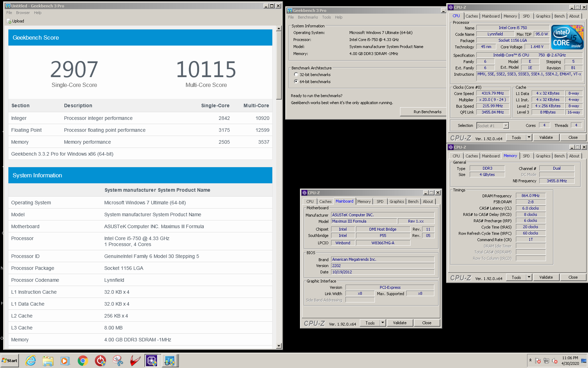Screen dimensions: 588x368
Task: Open Google Chrome from the taskbar
Action: pos(83,360)
